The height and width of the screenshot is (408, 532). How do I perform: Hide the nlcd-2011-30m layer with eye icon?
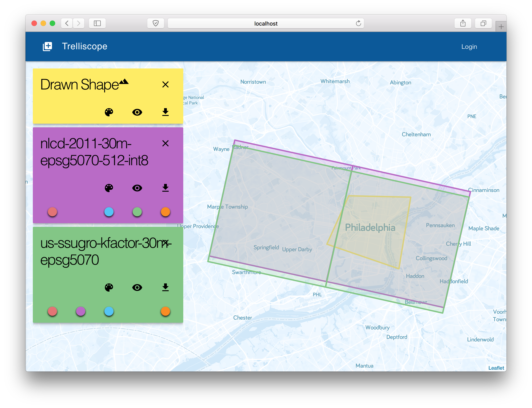click(137, 188)
